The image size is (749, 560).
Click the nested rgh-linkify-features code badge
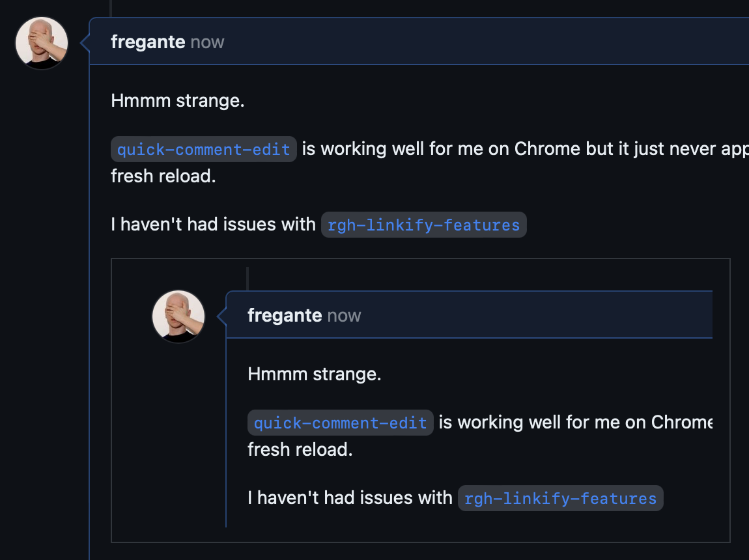[560, 497]
